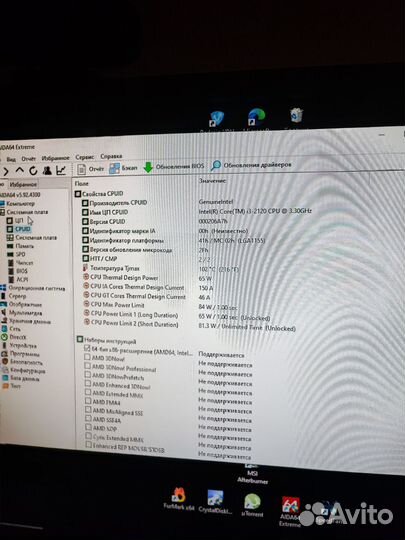The height and width of the screenshot is (540, 405).
Task: Click the up-level arrow toolbar icon
Action: pyautogui.click(x=19, y=170)
